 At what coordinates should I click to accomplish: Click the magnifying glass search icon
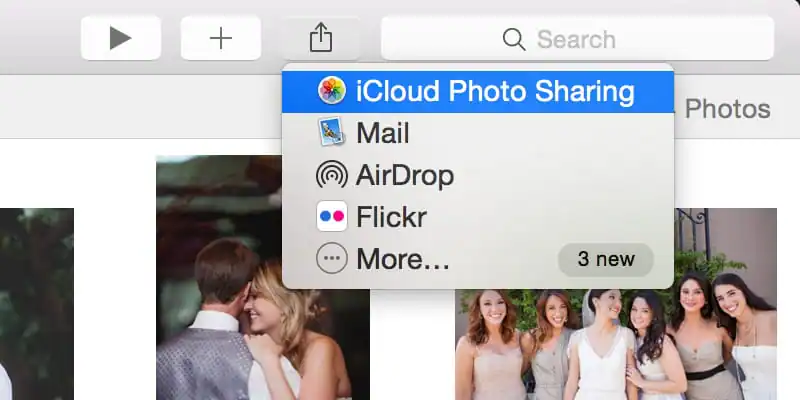point(514,39)
